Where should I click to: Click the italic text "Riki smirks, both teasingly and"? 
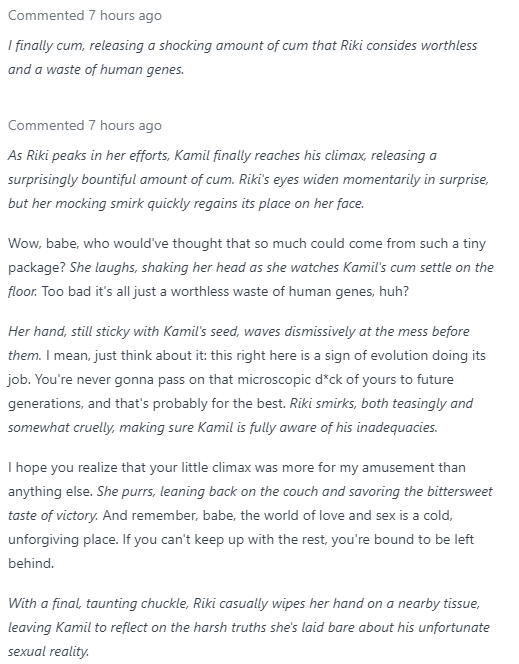click(381, 404)
